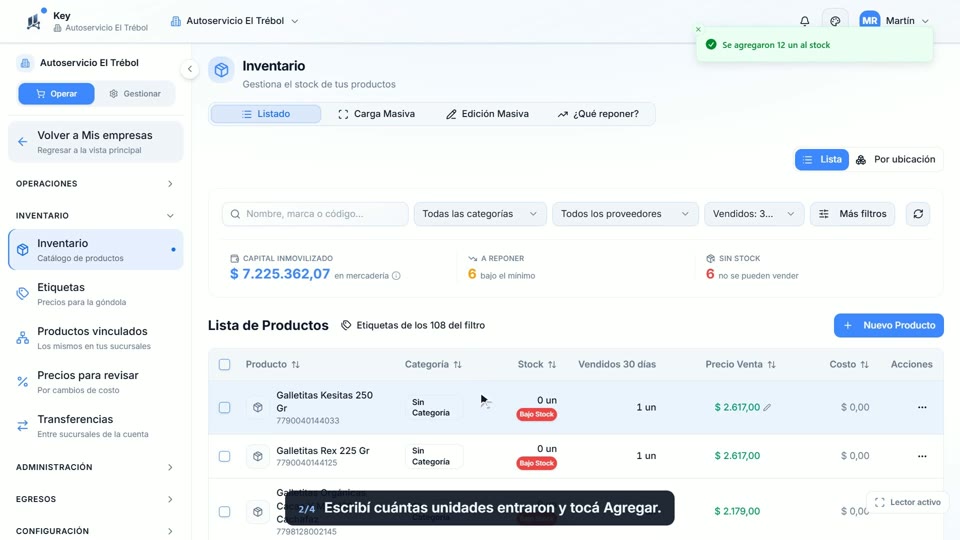Focus the name, brand or code search field
The height and width of the screenshot is (540, 960).
tap(315, 214)
